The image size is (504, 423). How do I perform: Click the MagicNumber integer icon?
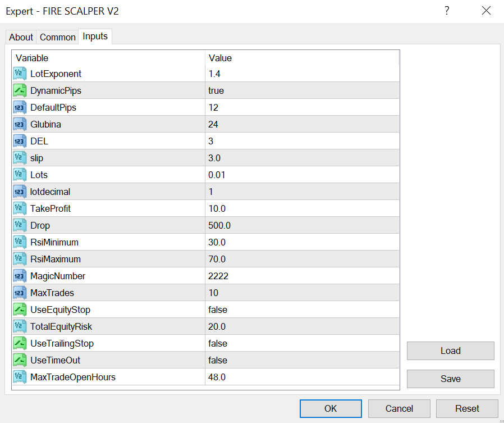(x=20, y=276)
